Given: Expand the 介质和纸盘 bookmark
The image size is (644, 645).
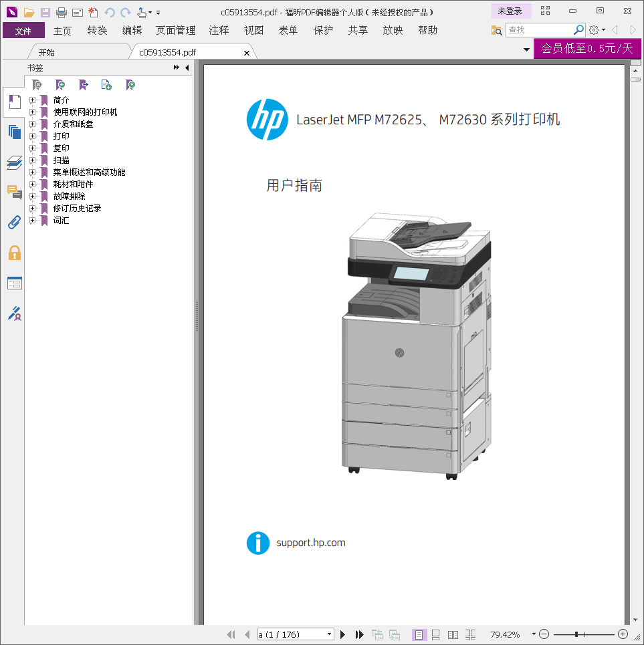Looking at the screenshot, I should pos(32,124).
